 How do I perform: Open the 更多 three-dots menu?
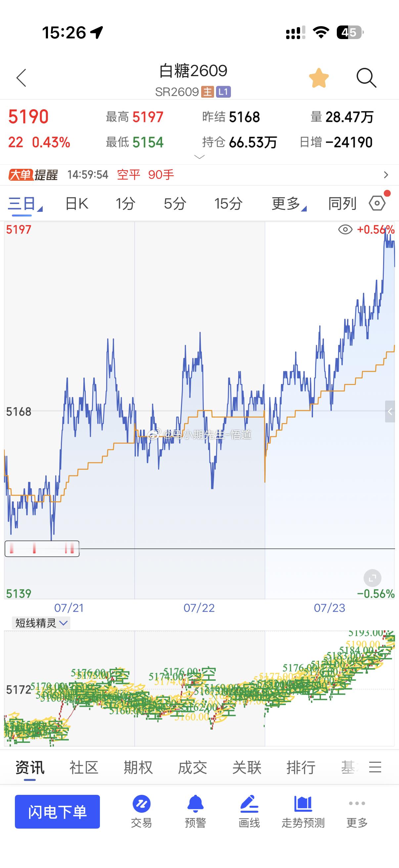point(357,811)
